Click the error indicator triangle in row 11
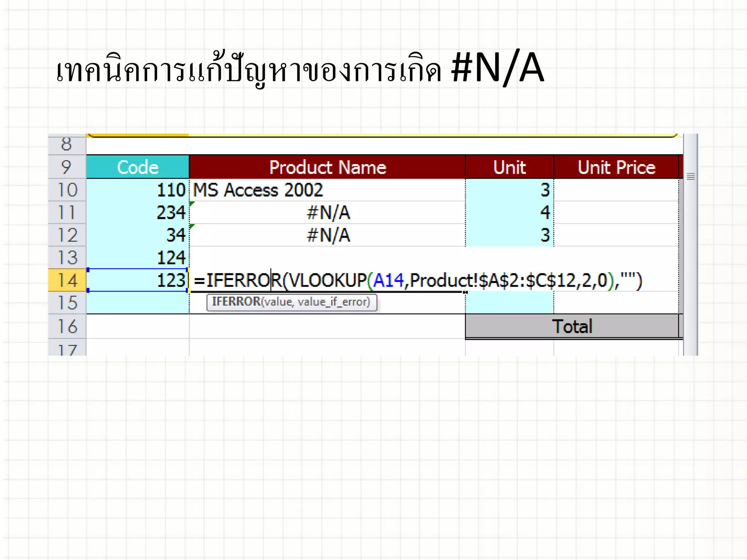Screen dimensions: 747x560 (x=192, y=204)
